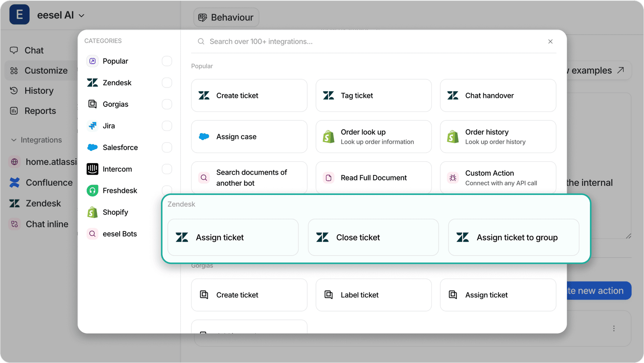Filter by eesel Bots category label
The height and width of the screenshot is (363, 644).
(x=120, y=234)
